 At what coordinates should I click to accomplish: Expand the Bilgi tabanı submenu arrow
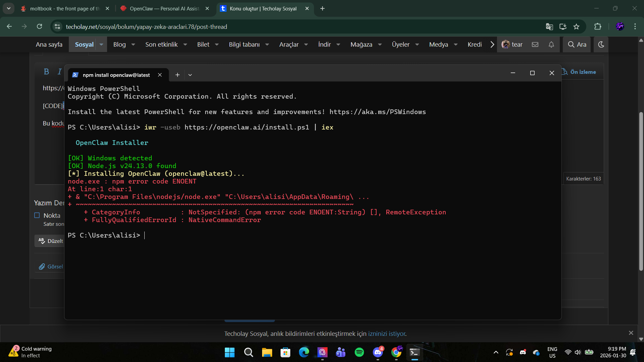267,44
